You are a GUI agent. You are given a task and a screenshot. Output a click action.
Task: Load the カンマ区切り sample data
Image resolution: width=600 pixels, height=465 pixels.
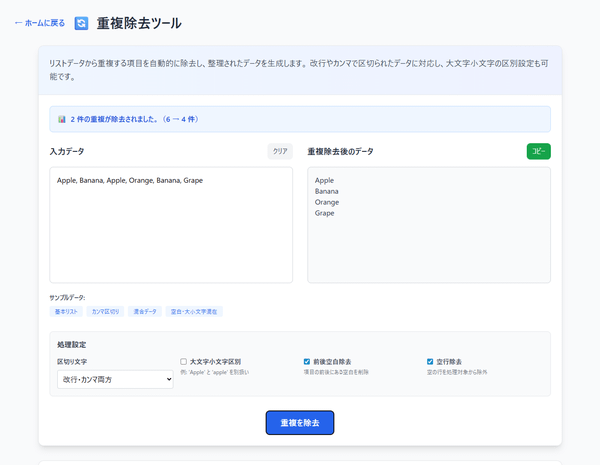point(104,312)
